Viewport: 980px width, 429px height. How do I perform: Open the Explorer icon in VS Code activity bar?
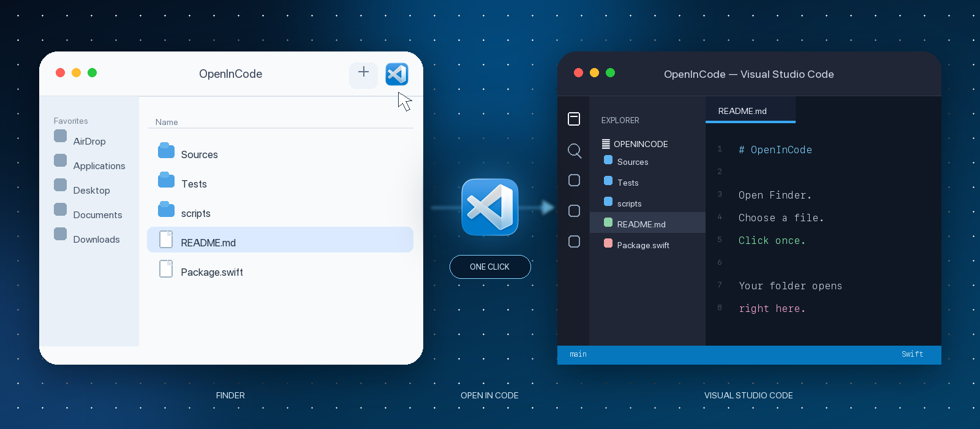pyautogui.click(x=574, y=119)
